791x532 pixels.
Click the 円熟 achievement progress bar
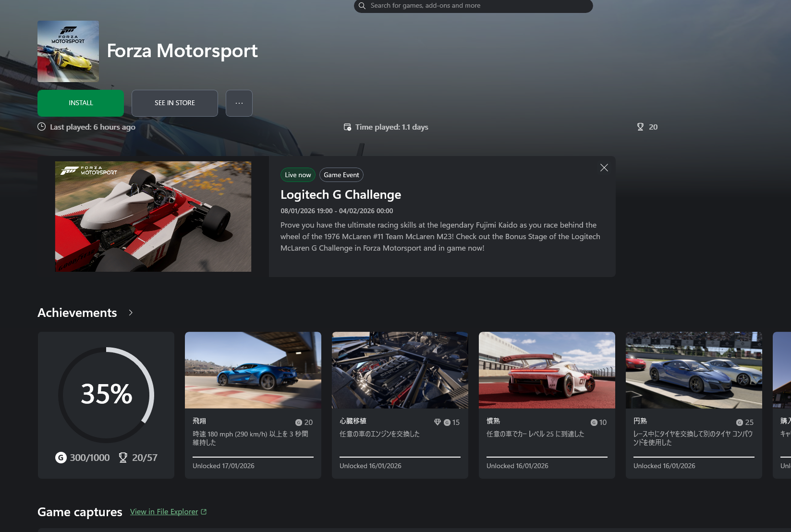(x=694, y=457)
